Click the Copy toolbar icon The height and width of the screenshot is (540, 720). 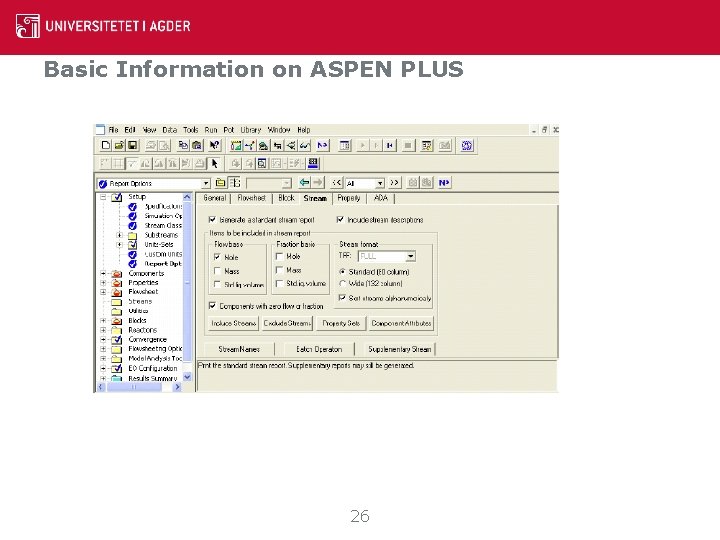click(183, 146)
